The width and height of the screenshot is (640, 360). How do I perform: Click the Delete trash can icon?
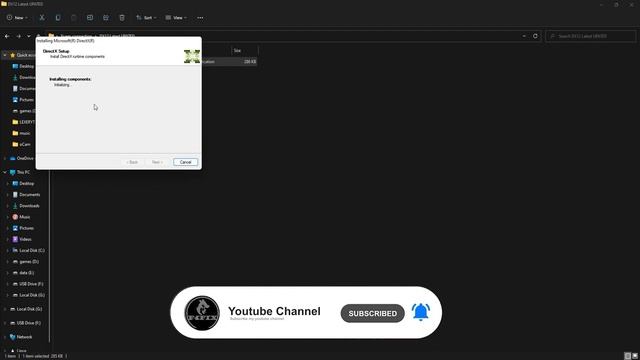[122, 18]
